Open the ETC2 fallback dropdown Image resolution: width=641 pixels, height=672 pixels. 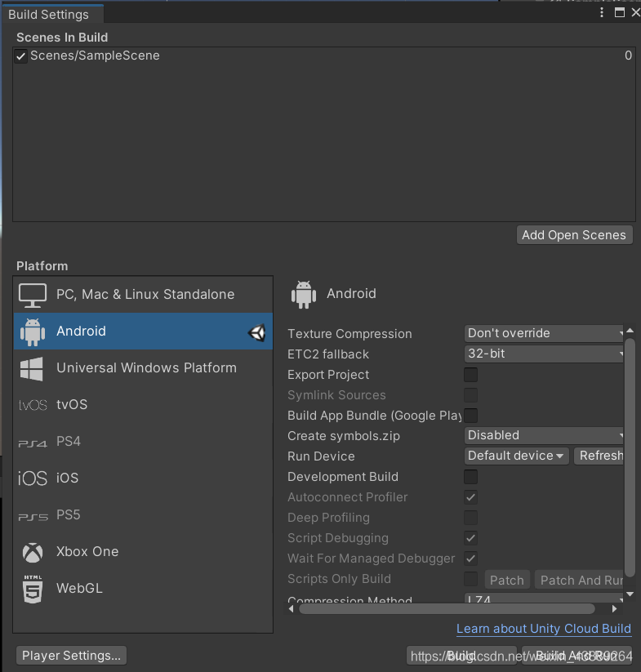pos(544,354)
